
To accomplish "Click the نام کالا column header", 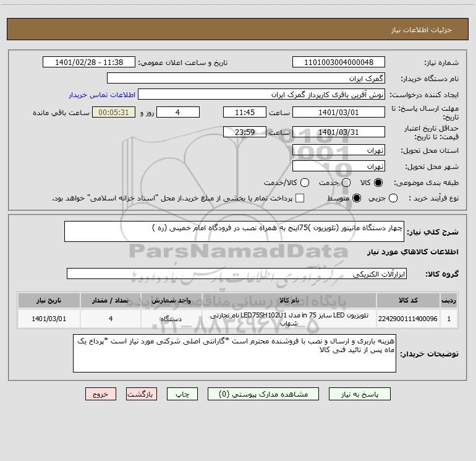I will [289, 300].
